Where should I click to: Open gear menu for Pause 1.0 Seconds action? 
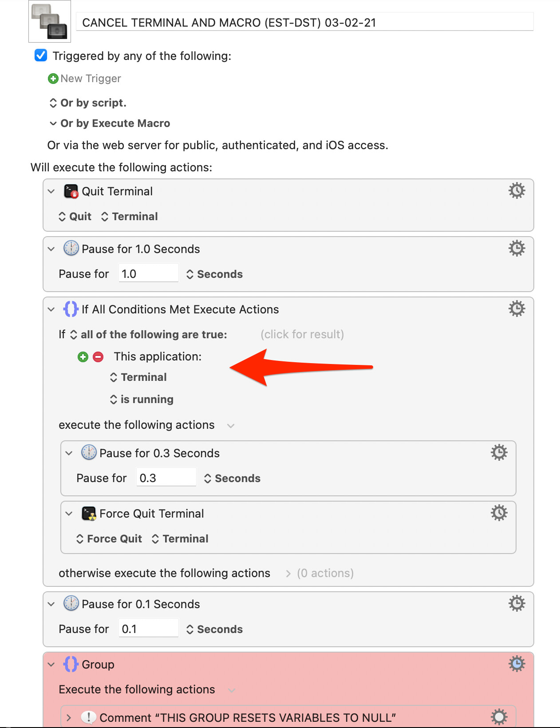coord(517,249)
